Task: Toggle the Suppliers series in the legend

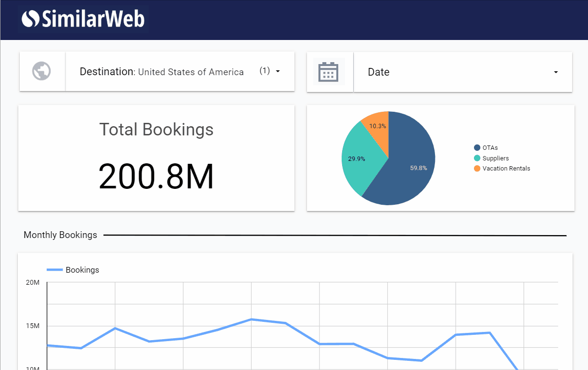Action: pos(495,158)
